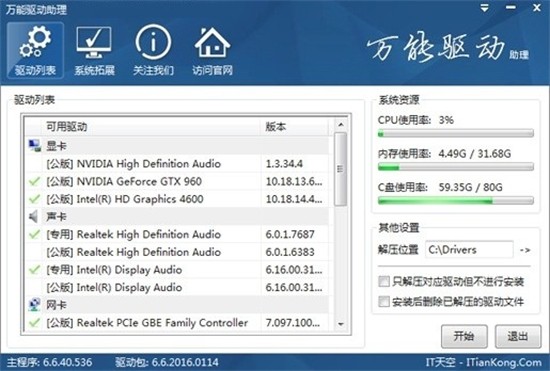Open the IT天空 - ITianKong.Com link
Image resolution: width=550 pixels, height=371 pixels.
[483, 362]
